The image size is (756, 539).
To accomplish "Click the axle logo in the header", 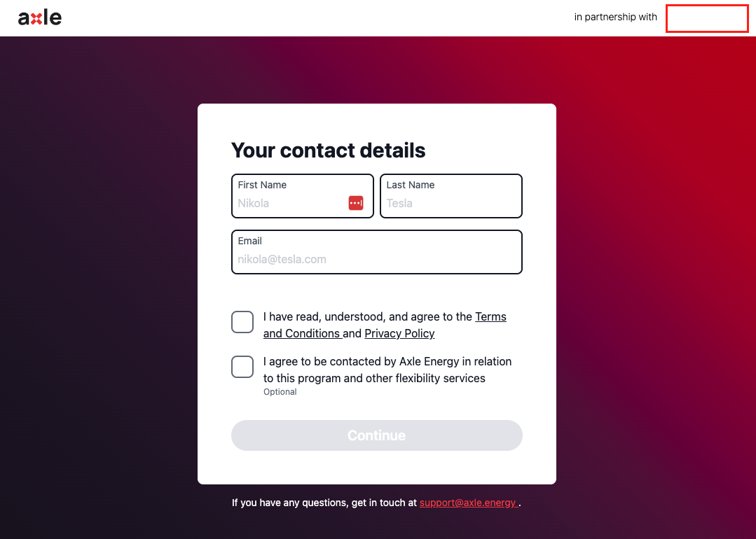I will 39,17.
